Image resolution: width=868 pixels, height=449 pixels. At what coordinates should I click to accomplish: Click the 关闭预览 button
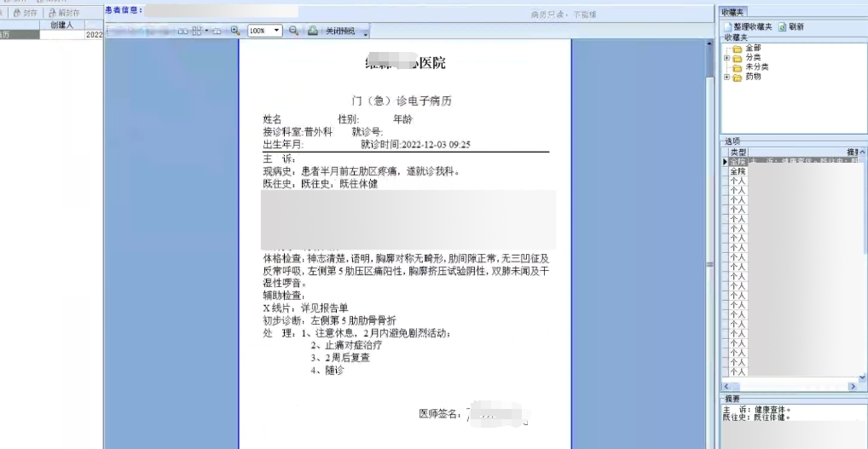[x=340, y=31]
